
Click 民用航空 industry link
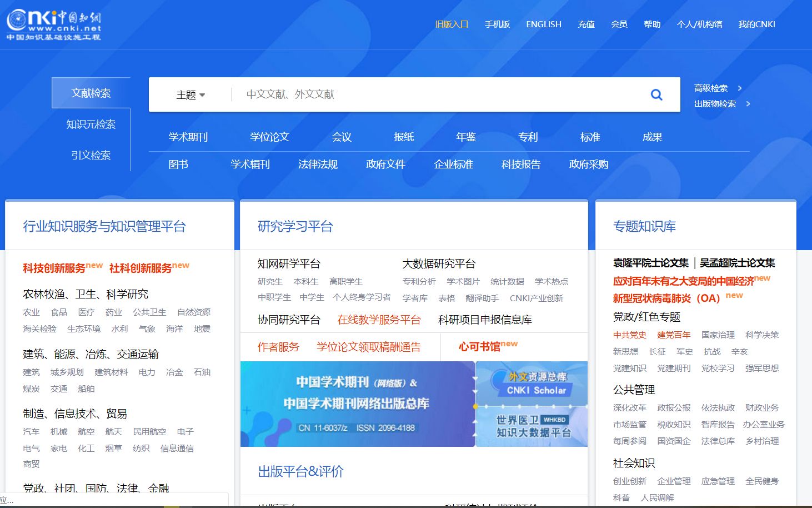point(149,431)
